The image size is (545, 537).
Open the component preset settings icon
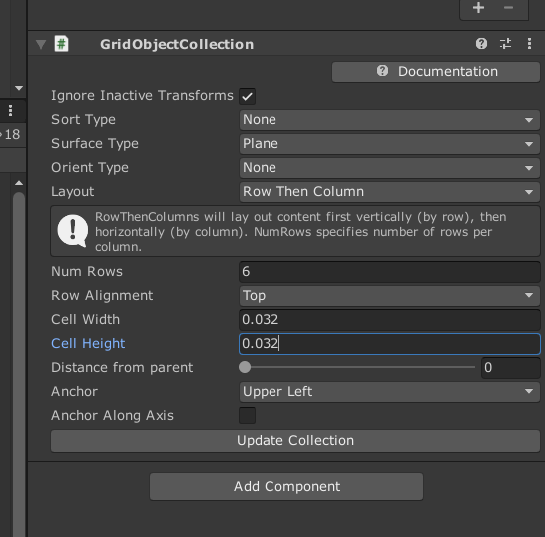[x=505, y=44]
